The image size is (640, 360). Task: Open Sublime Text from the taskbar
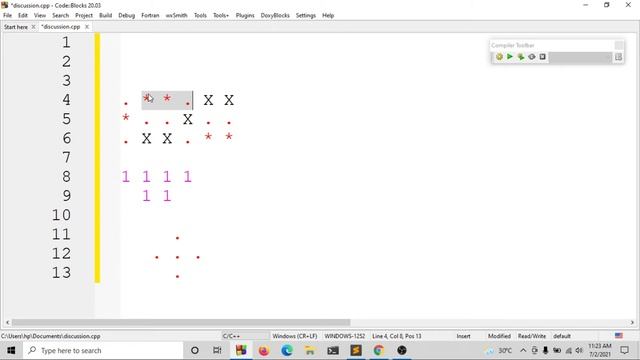(356, 350)
